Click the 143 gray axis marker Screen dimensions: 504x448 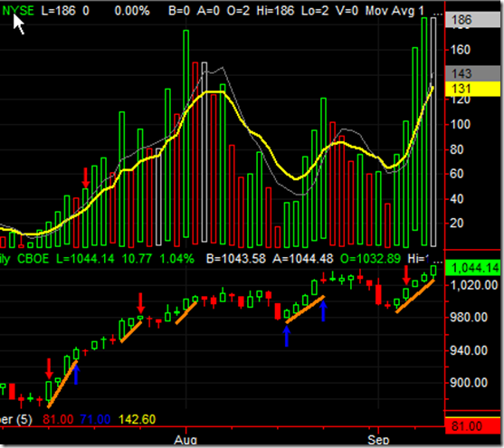(472, 73)
